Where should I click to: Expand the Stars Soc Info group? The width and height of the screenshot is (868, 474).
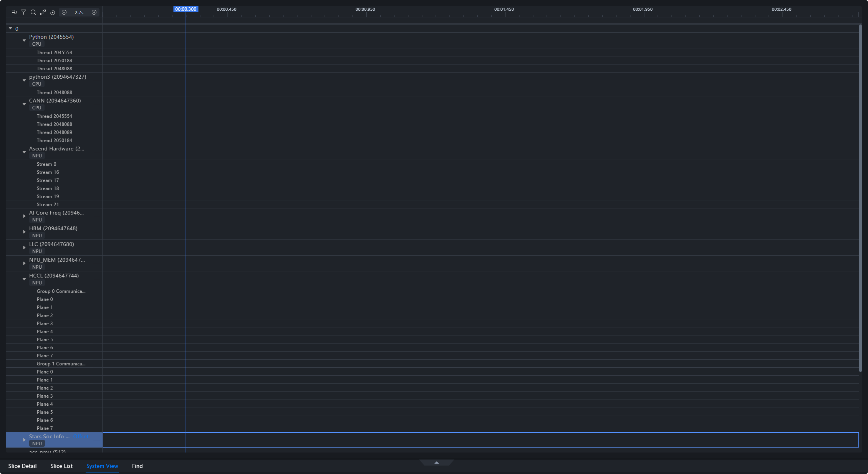[24, 440]
